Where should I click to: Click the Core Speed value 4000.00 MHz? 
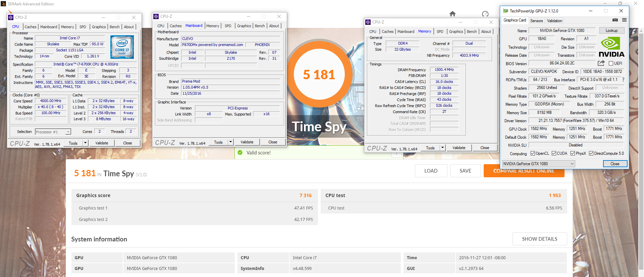coord(51,101)
